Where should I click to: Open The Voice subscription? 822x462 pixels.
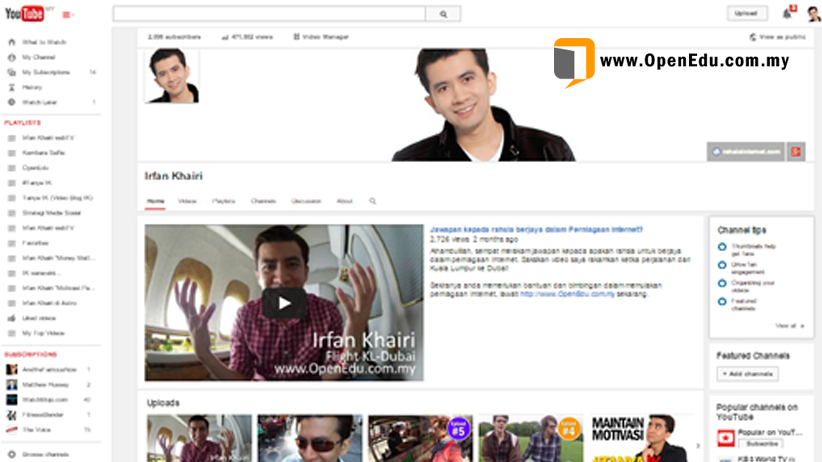click(36, 429)
